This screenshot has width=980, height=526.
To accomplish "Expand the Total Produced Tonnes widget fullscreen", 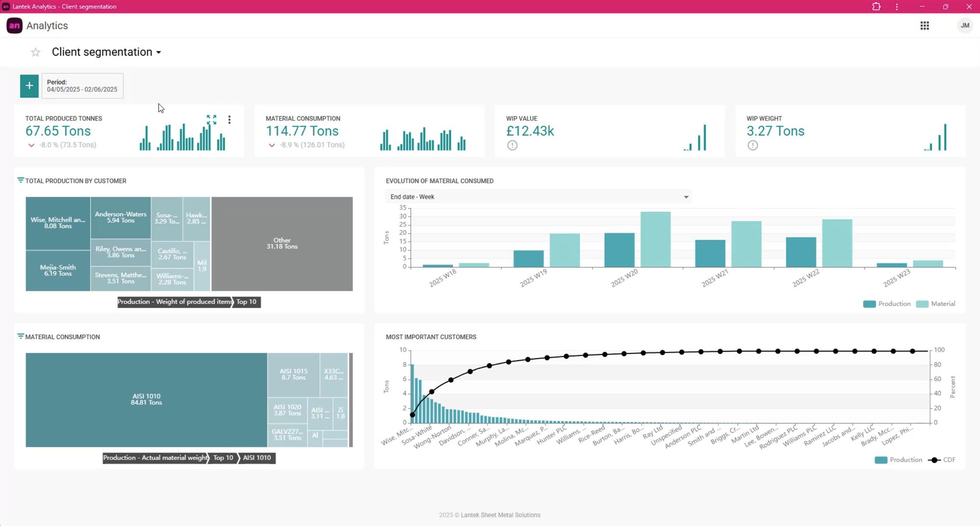I will [x=211, y=119].
